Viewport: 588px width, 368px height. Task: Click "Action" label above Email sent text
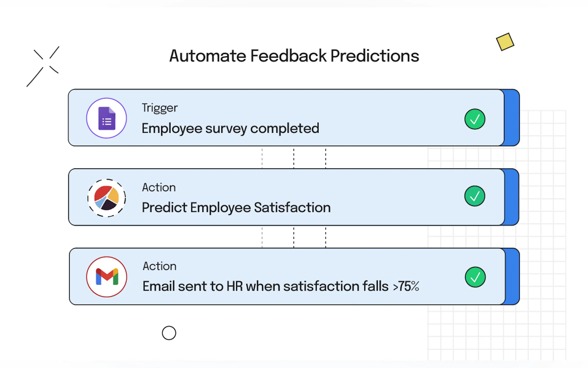pos(160,266)
